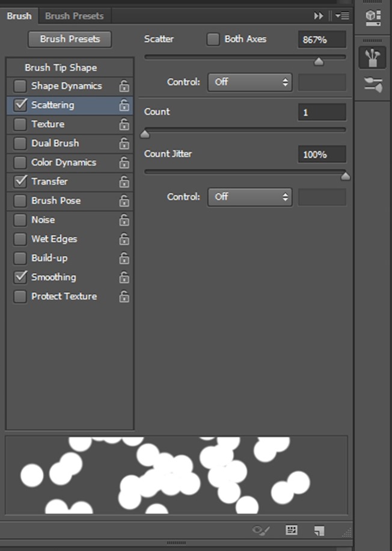This screenshot has height=551, width=392.
Task: Select the Brush Tip Shape section
Action: tap(70, 67)
